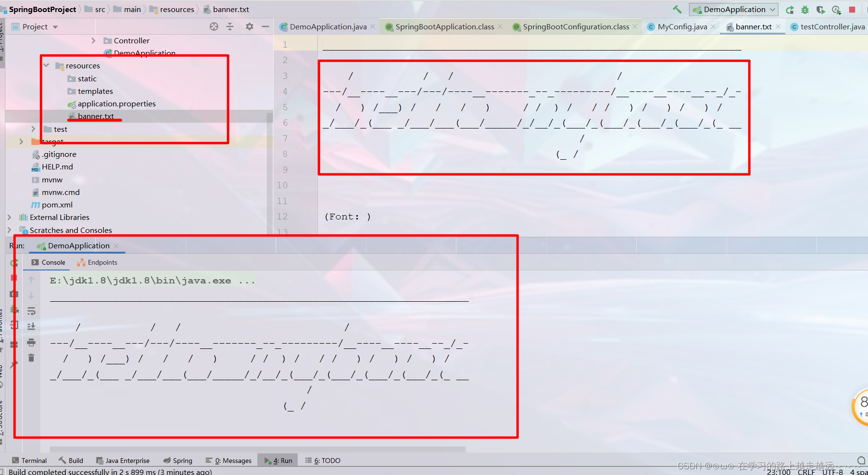Expand Scratches and Consoles
The image size is (868, 475).
click(9, 230)
